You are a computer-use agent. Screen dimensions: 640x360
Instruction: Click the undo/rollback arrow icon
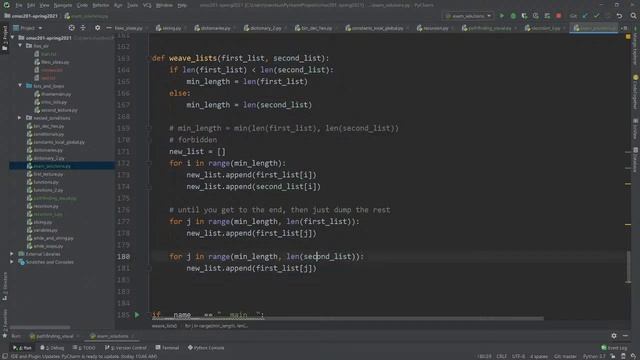(620, 16)
